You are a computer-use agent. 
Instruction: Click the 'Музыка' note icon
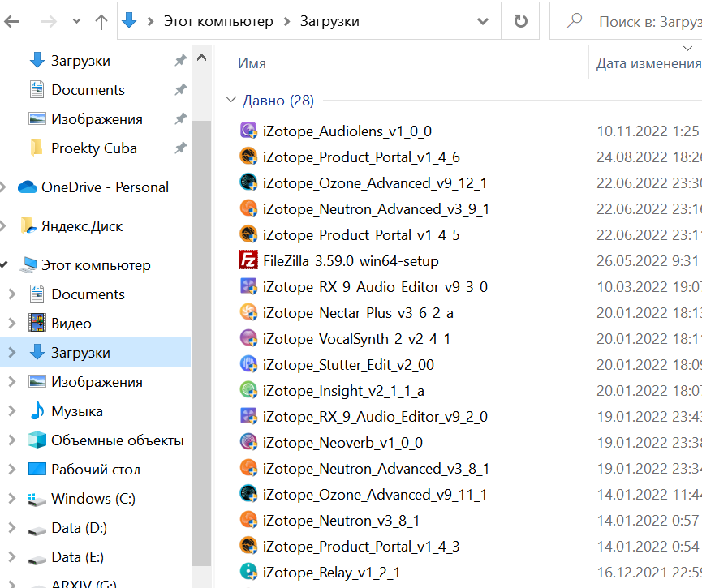(37, 410)
